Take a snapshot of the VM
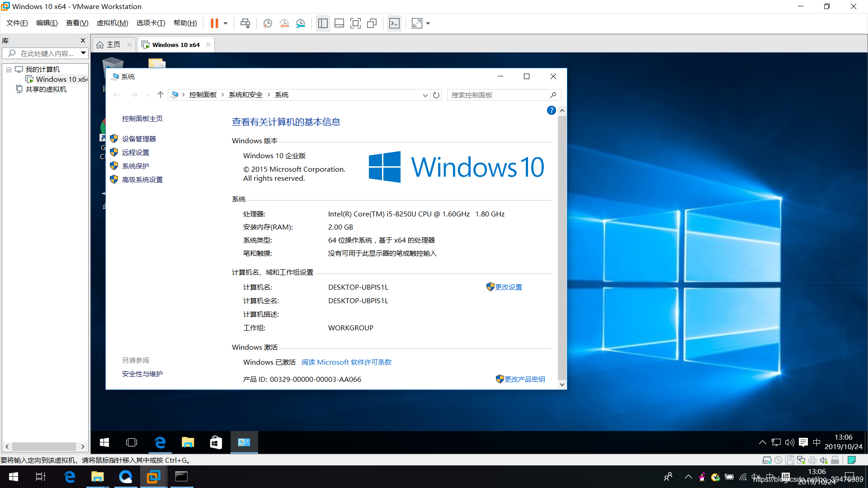 click(x=267, y=23)
